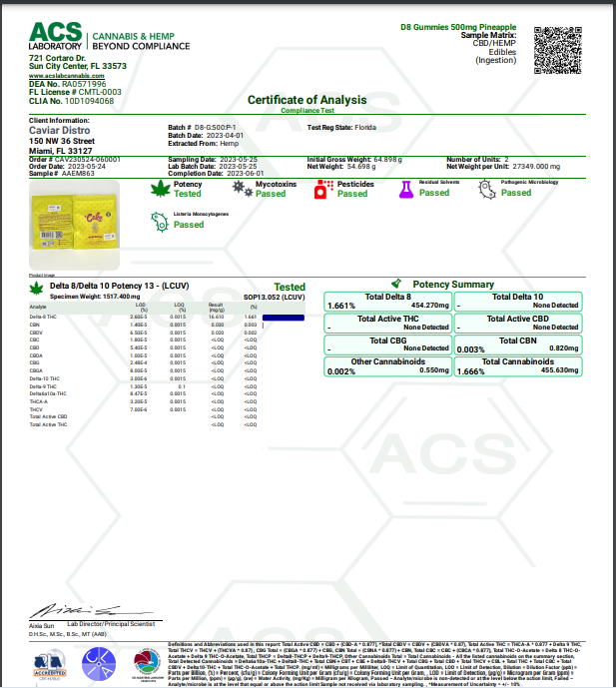
Task: Click the Mycotoxins gear icon
Action: point(243,189)
